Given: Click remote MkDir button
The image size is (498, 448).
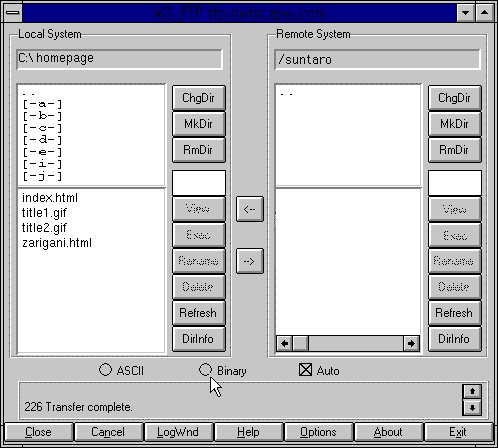Looking at the screenshot, I should tap(455, 124).
